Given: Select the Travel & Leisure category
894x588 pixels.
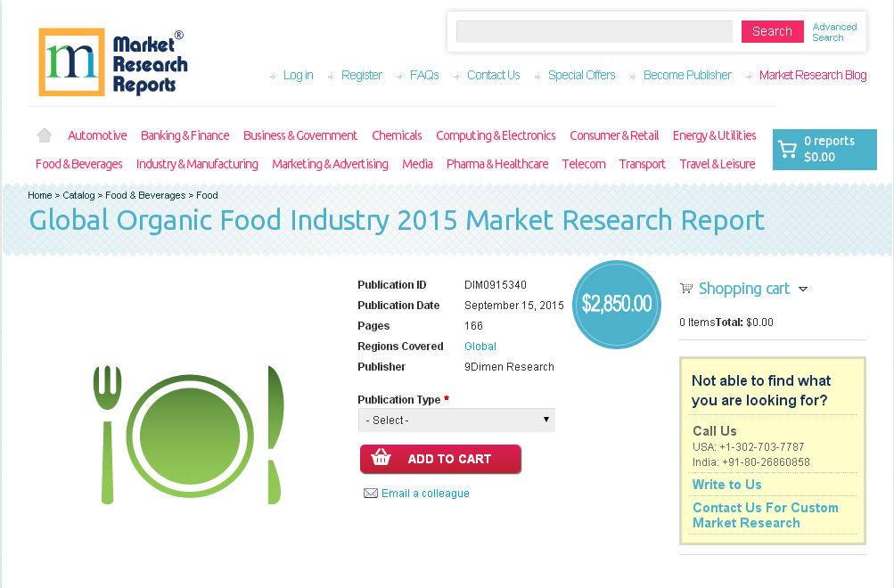Looking at the screenshot, I should [x=718, y=164].
